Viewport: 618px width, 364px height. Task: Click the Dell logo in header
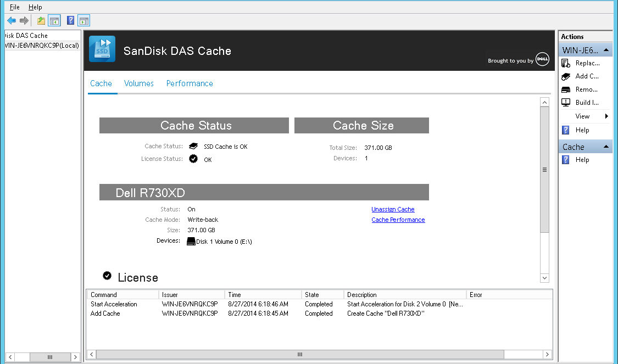[542, 59]
